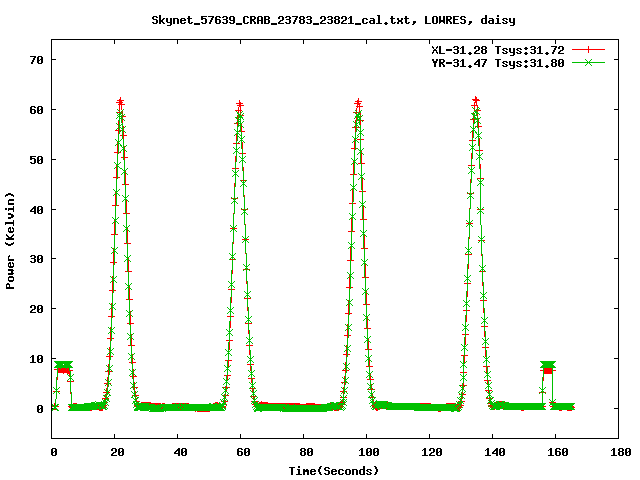Image resolution: width=640 pixels, height=480 pixels.
Task: Click the 180 tick label on x-axis
Action: pos(618,453)
